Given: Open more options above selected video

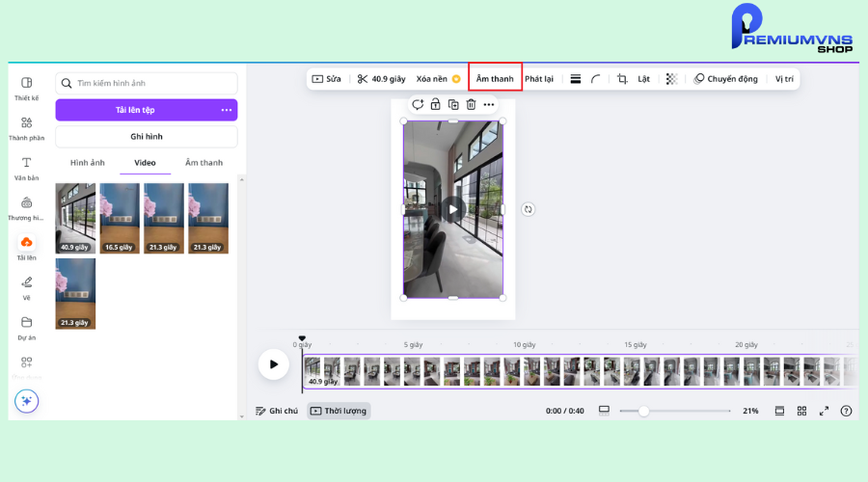Looking at the screenshot, I should (x=489, y=104).
